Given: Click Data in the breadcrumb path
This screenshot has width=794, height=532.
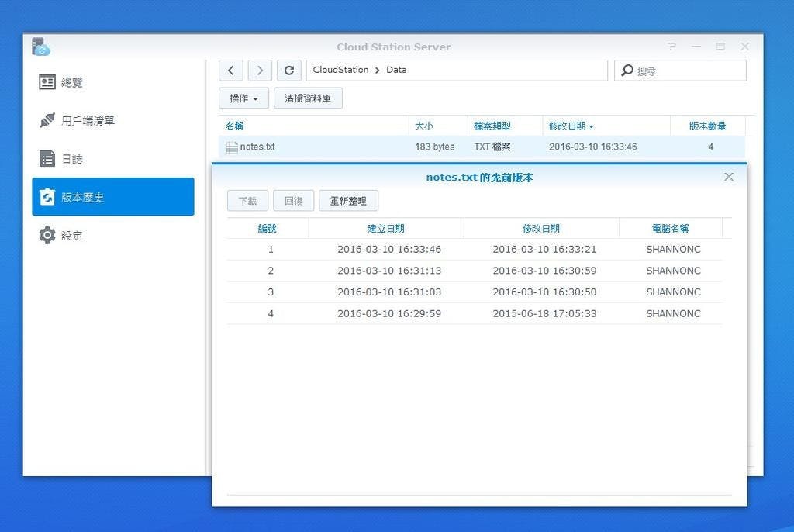Looking at the screenshot, I should coord(396,70).
